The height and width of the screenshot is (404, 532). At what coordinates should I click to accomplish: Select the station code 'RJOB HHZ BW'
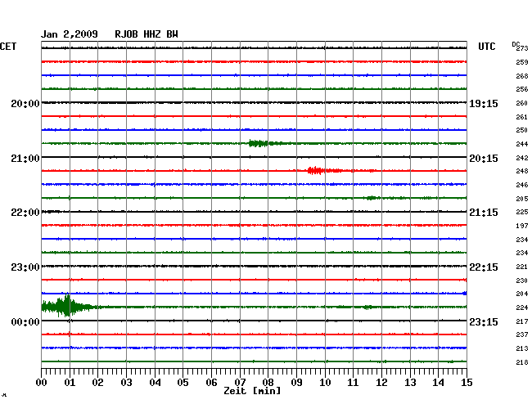pos(147,34)
